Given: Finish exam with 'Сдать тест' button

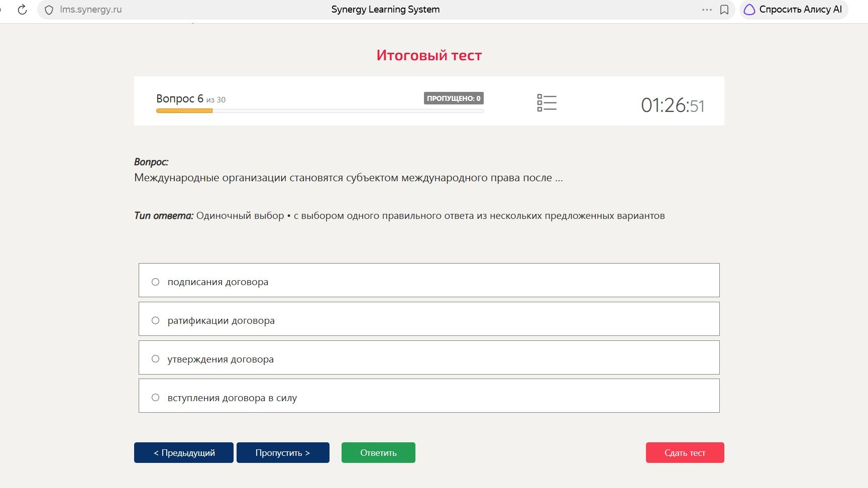Looking at the screenshot, I should pos(685,452).
